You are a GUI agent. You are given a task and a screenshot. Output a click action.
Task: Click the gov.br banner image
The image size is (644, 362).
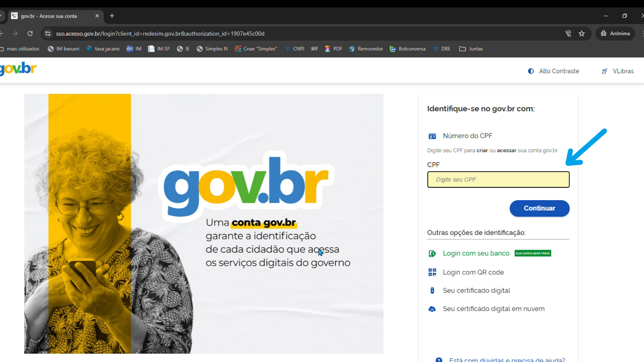pyautogui.click(x=204, y=224)
